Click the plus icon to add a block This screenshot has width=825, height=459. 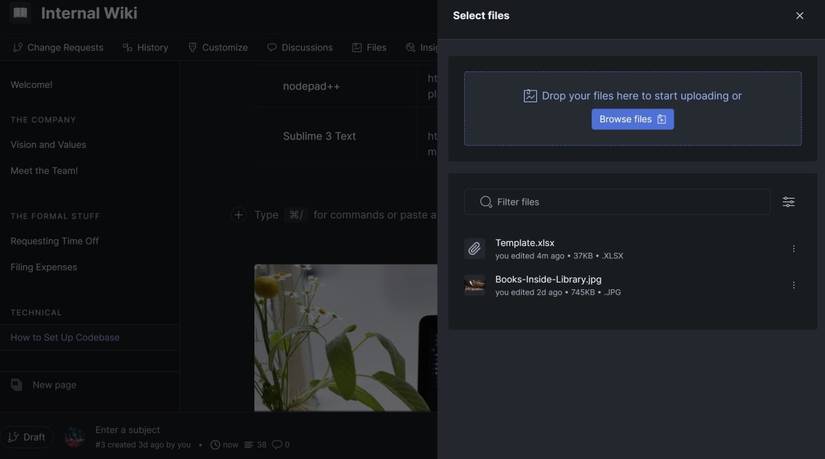(238, 215)
